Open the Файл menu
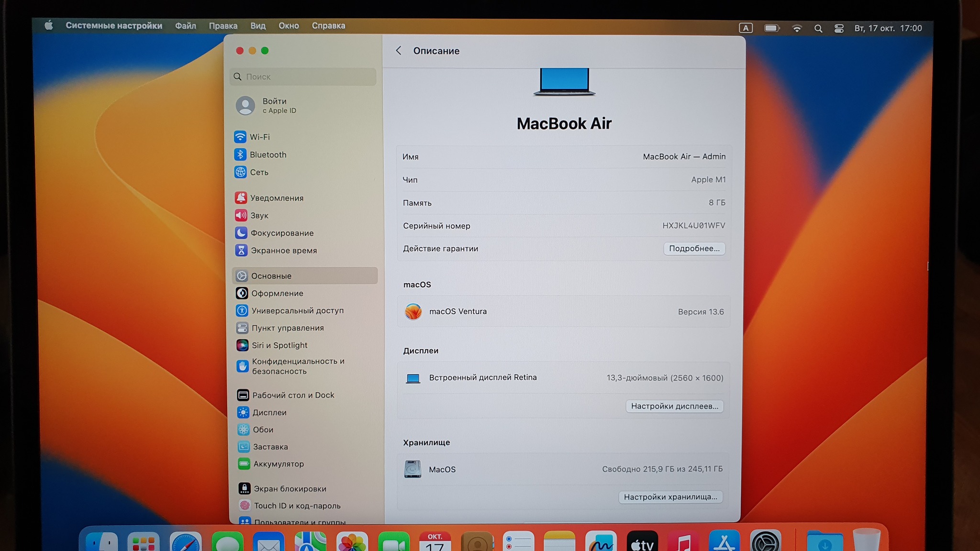980x551 pixels. (x=185, y=26)
